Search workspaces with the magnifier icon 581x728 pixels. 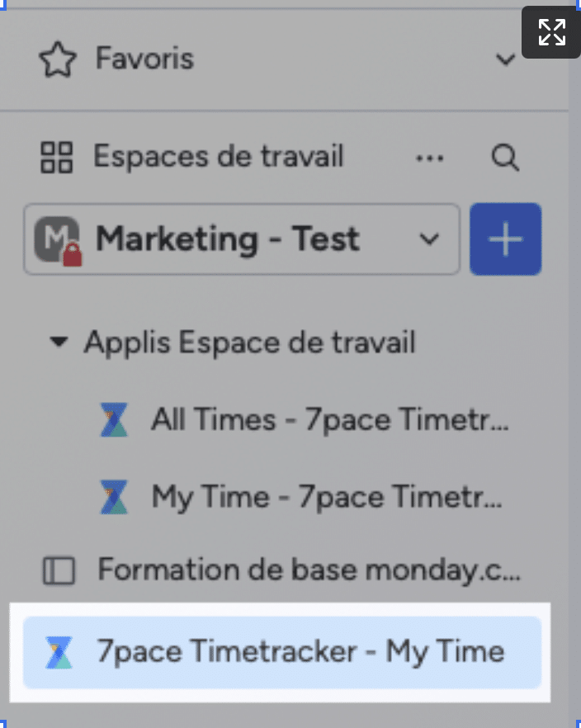click(x=505, y=158)
